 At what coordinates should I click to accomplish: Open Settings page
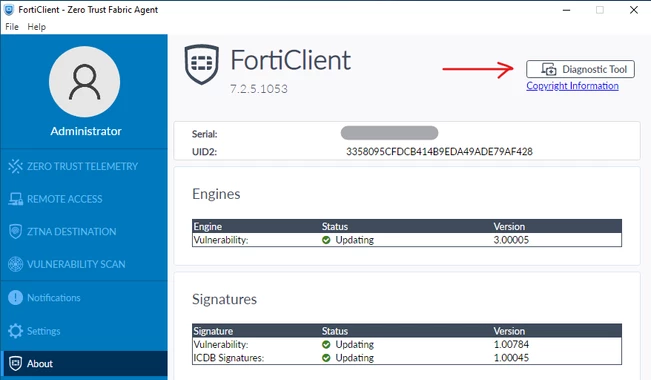(x=84, y=331)
